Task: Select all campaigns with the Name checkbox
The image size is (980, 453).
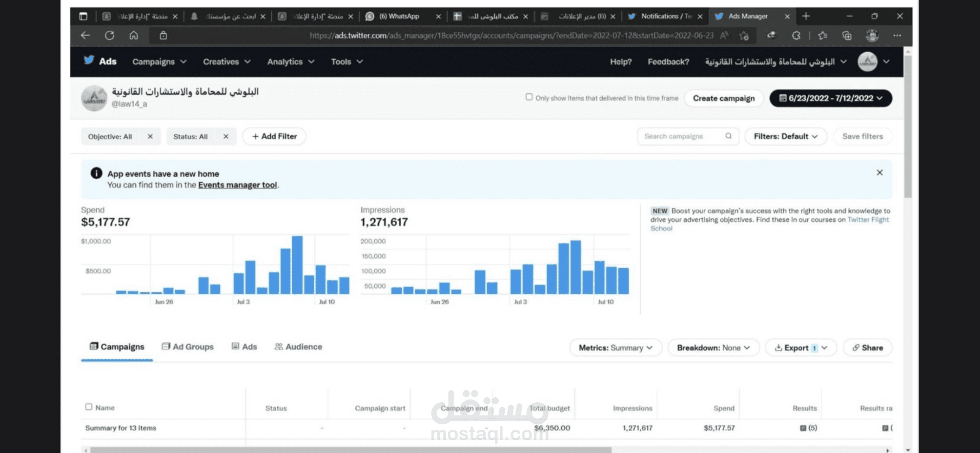Action: point(89,407)
